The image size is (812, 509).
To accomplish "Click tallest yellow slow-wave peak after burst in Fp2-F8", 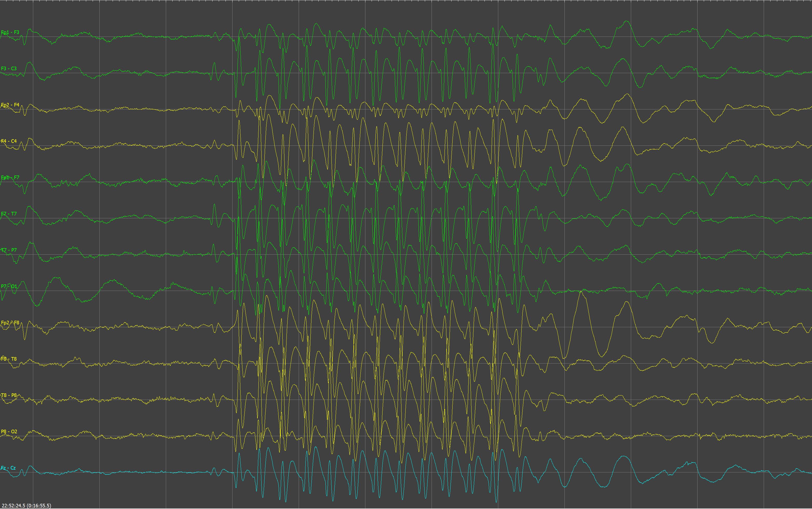I will (581, 292).
